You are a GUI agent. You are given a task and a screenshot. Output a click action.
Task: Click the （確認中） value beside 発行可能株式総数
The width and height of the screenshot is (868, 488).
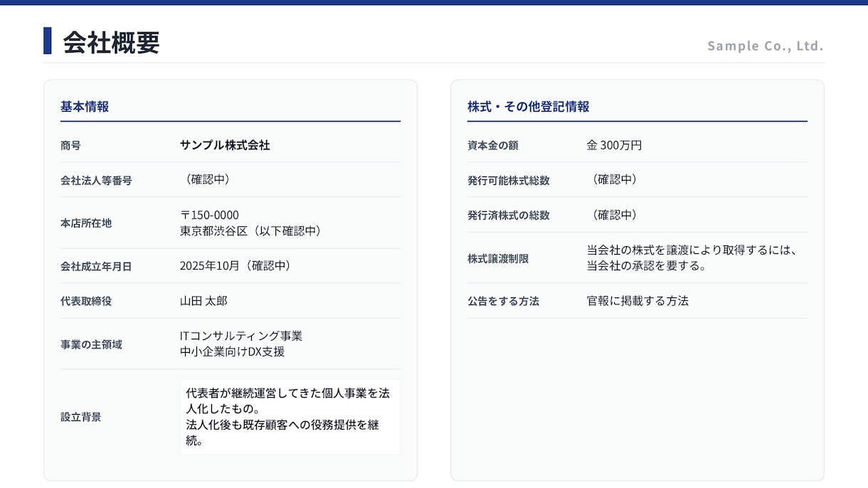point(615,179)
